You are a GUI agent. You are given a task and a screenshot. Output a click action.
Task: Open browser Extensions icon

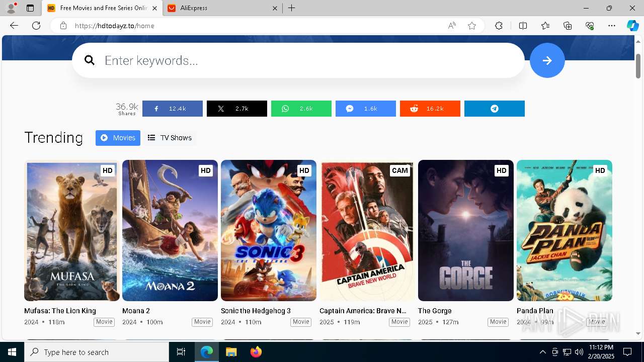[x=499, y=26]
